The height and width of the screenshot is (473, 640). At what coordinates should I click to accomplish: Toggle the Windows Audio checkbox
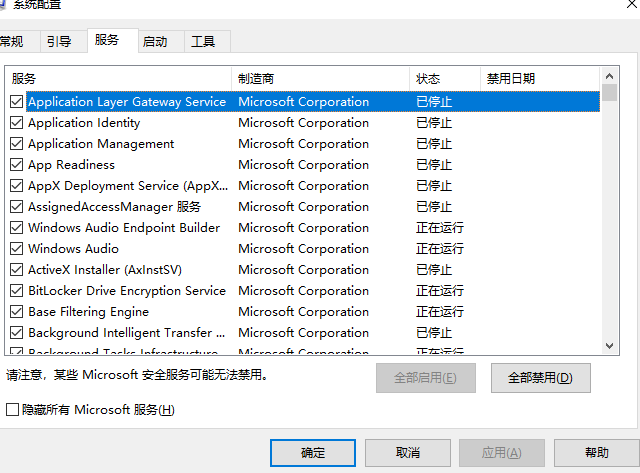click(16, 249)
